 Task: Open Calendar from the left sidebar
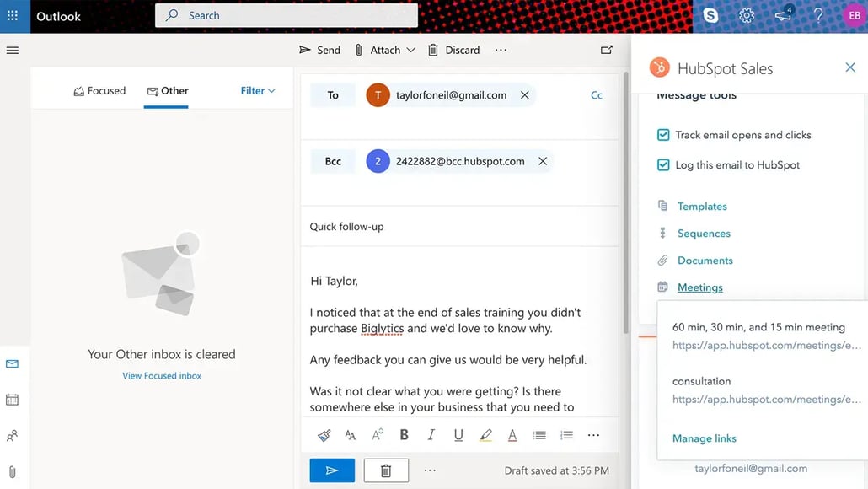coord(12,400)
